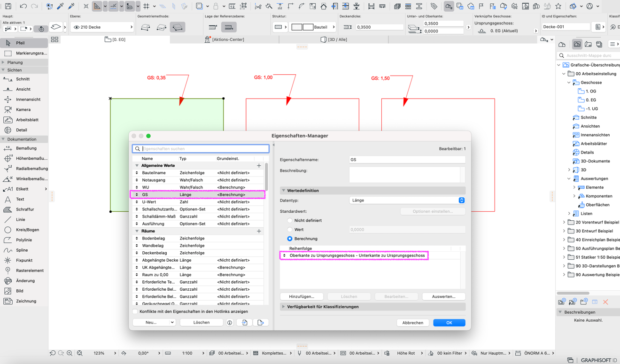Viewport: 620px width, 364px height.
Task: Click Löschen button beside Neu...
Action: [201, 323]
